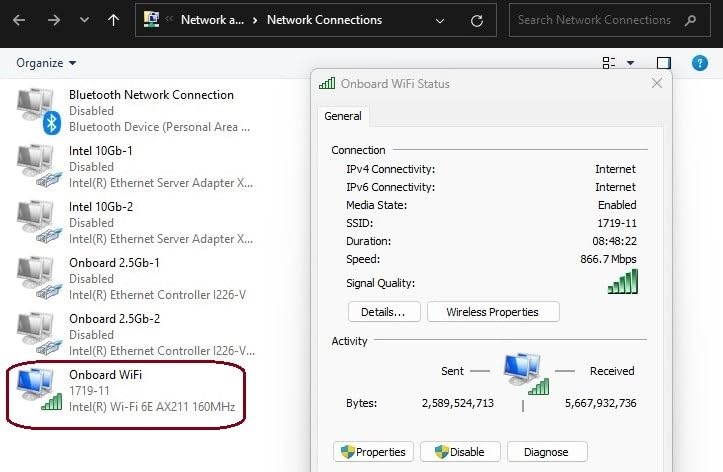Click the 'Bluetooth Network Connection' name
The width and height of the screenshot is (723, 472).
pos(151,95)
